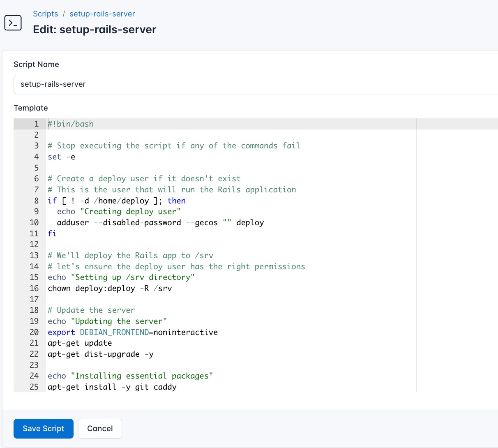Click the 'chown deploy:deploy -R /srv' line
This screenshot has height=448, width=498.
point(110,289)
